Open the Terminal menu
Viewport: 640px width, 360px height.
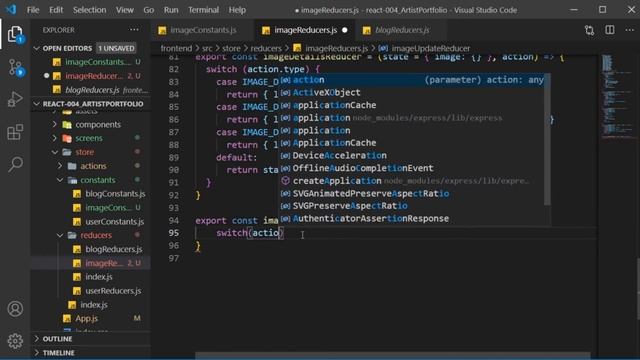tap(203, 10)
